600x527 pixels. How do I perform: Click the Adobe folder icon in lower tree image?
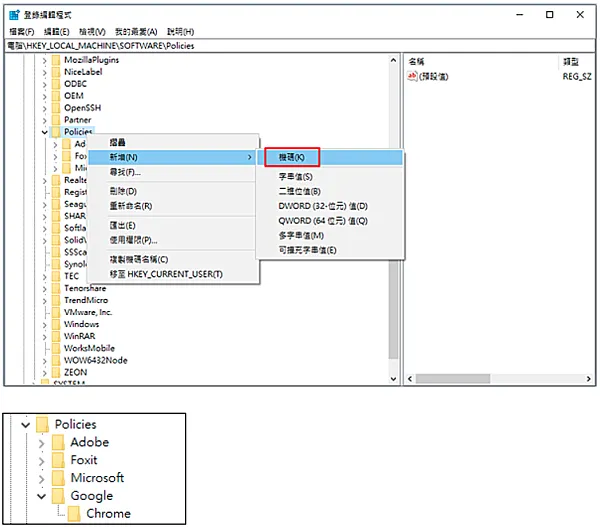coord(58,442)
